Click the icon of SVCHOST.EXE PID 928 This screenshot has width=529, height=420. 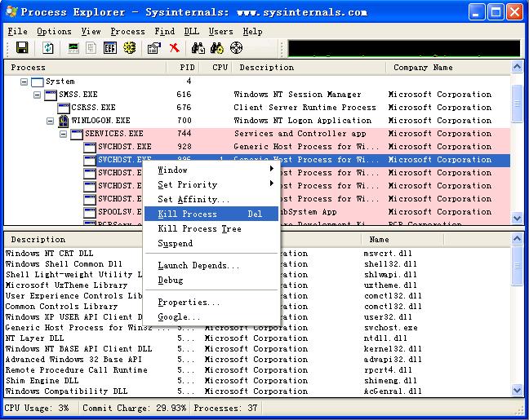point(90,147)
